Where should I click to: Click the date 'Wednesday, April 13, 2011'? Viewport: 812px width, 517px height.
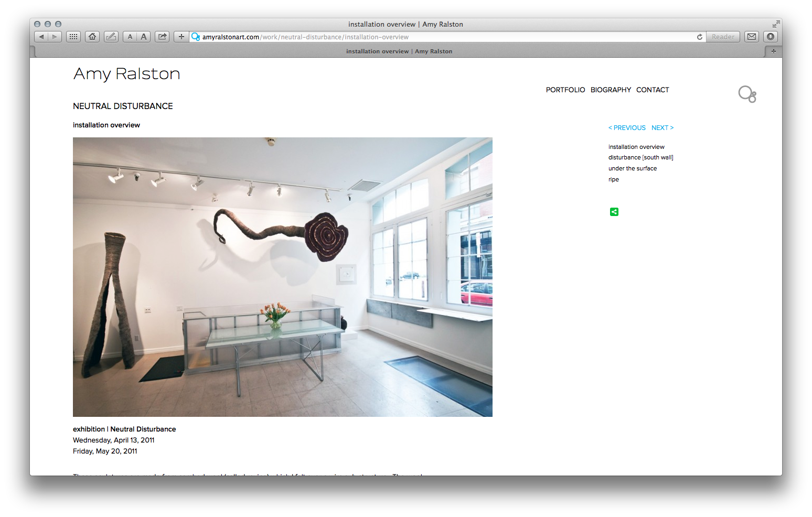(x=114, y=440)
